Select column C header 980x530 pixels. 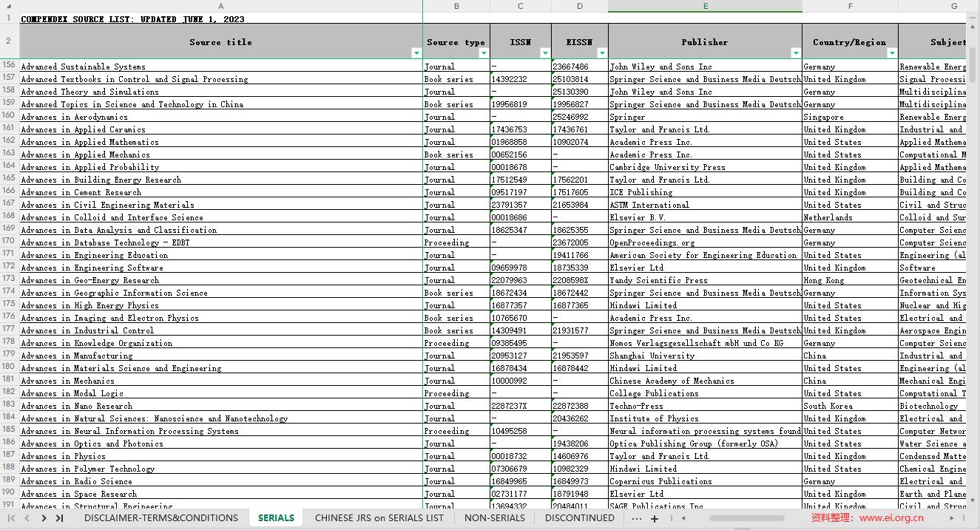(521, 6)
